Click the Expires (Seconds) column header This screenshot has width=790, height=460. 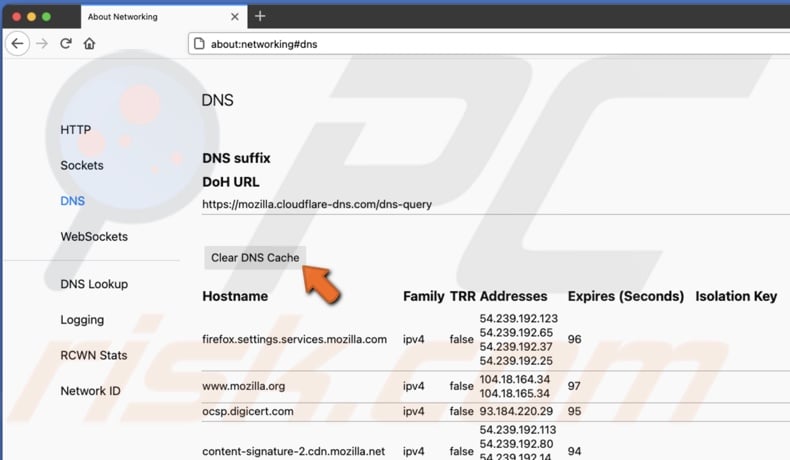(x=626, y=296)
